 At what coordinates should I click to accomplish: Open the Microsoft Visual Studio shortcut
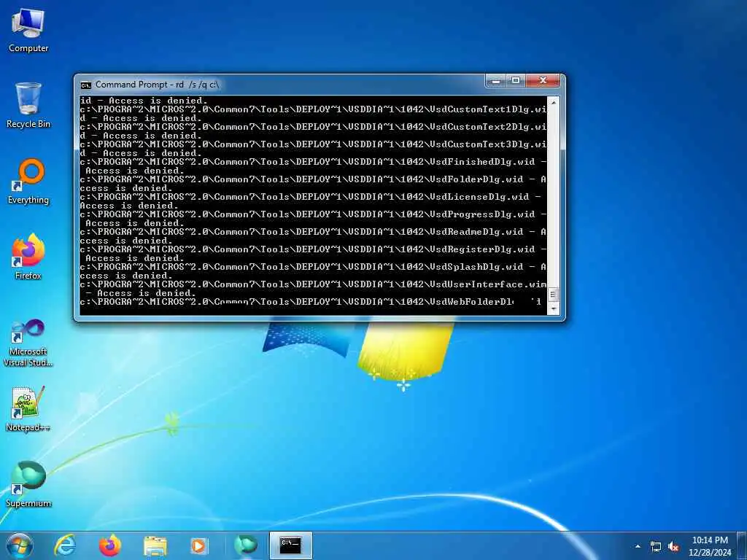coord(28,343)
